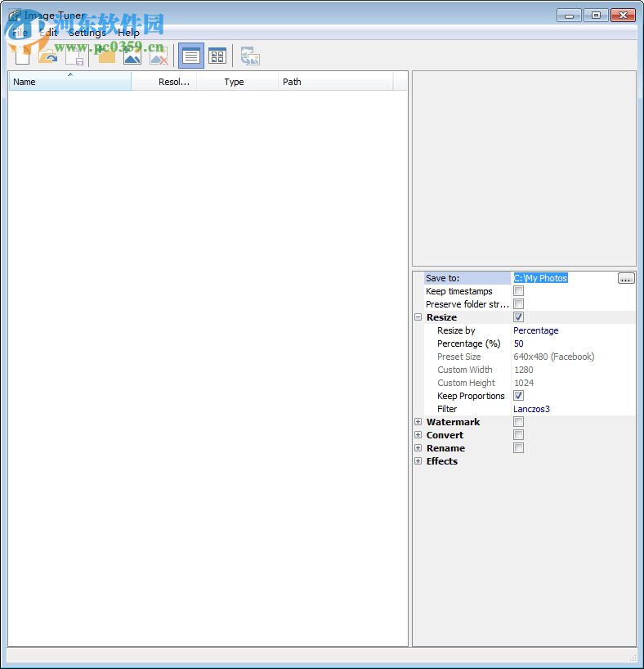
Task: Select the Watermark section label
Action: pyautogui.click(x=453, y=421)
